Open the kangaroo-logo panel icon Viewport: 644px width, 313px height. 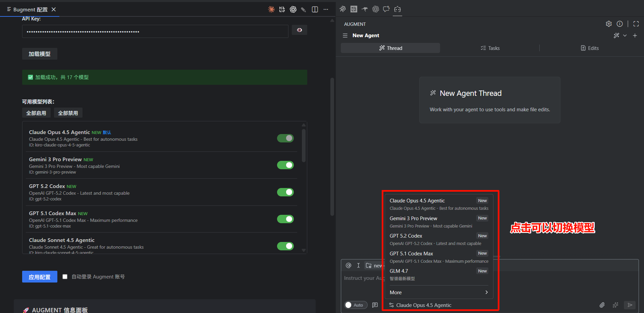point(365,9)
